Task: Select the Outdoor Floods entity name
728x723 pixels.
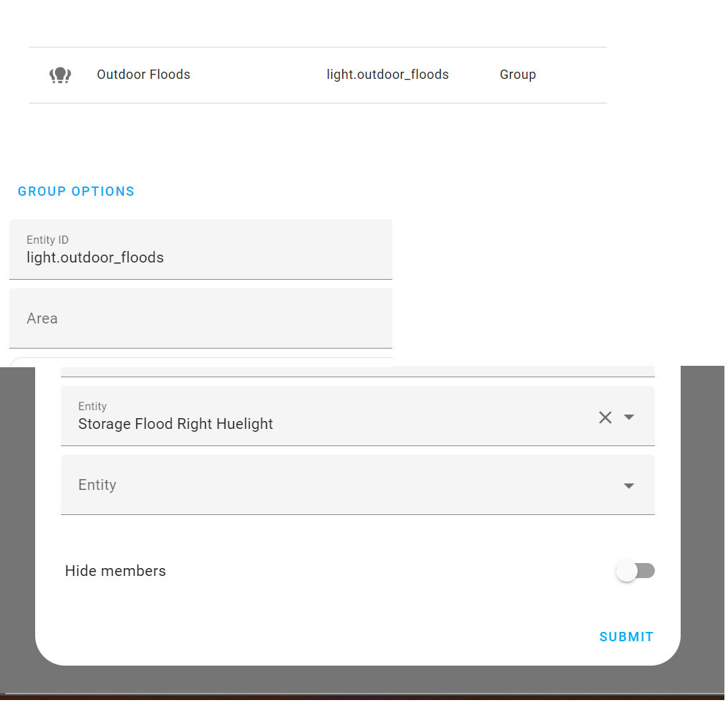Action: click(143, 74)
